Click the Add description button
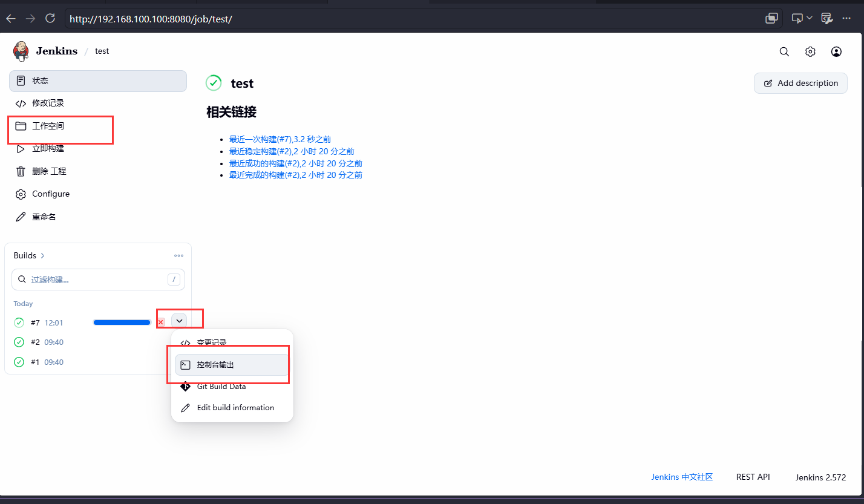 click(x=800, y=83)
